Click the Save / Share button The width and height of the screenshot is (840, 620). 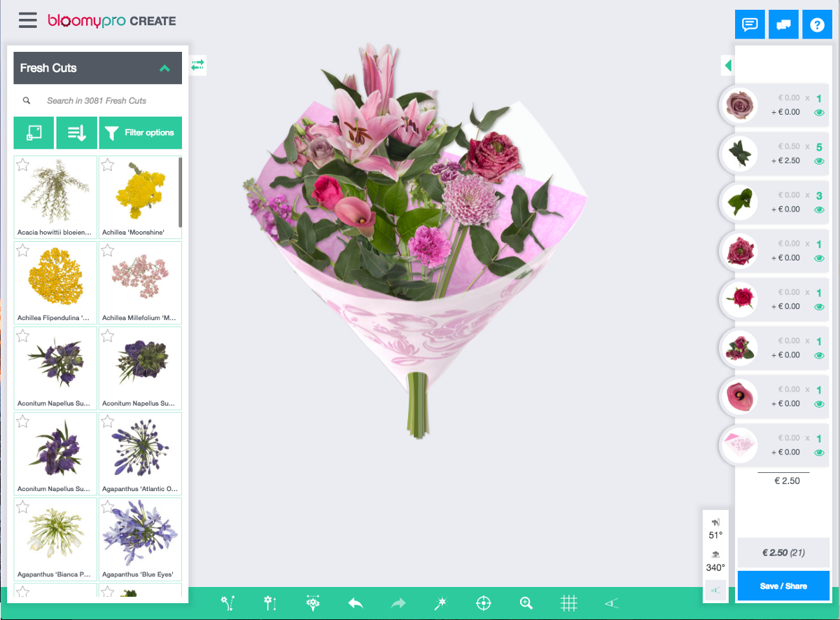point(783,586)
